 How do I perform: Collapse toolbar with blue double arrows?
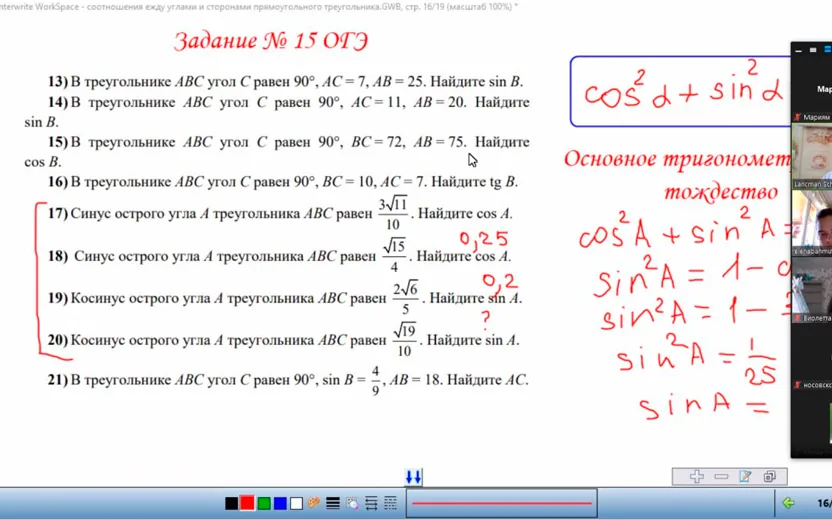413,477
